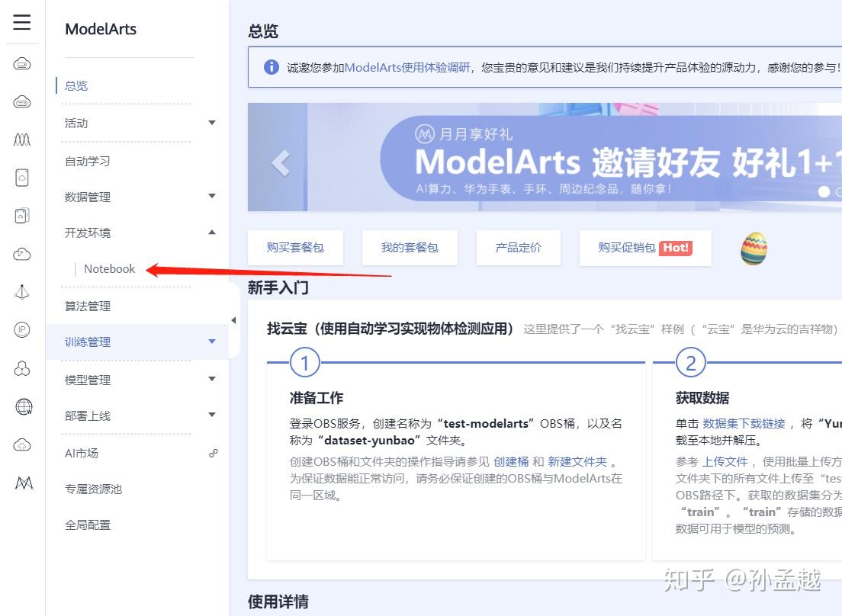The image size is (842, 616).
Task: Click the 总览 page title
Action: tap(263, 31)
